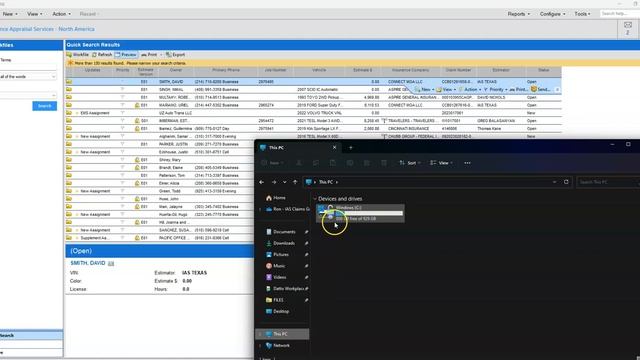
Task: Select the CINCINNATI INSURANCE cell
Action: point(409,129)
